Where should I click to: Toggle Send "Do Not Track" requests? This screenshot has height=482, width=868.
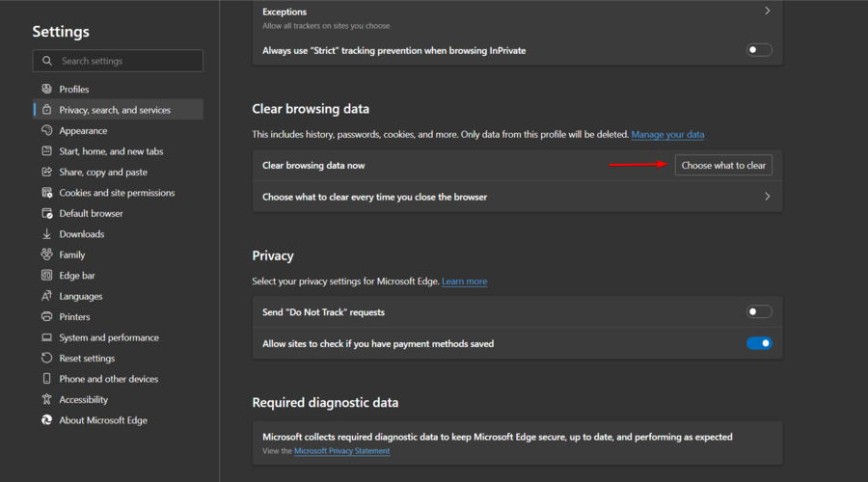click(759, 312)
